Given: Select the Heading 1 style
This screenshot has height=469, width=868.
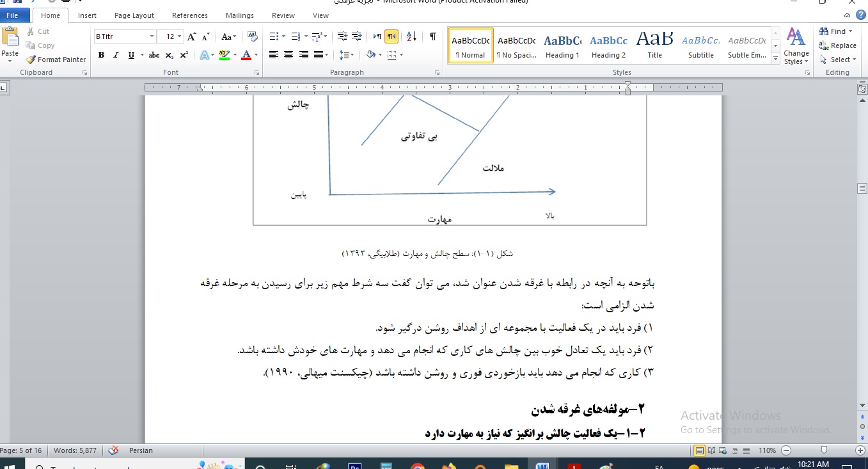Looking at the screenshot, I should click(562, 45).
